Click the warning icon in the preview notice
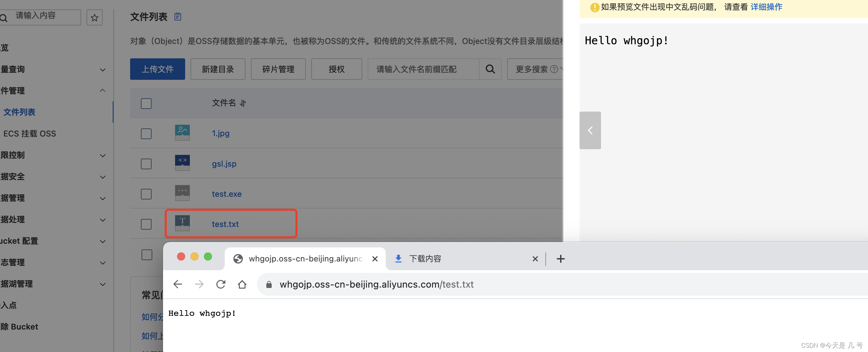 click(595, 7)
